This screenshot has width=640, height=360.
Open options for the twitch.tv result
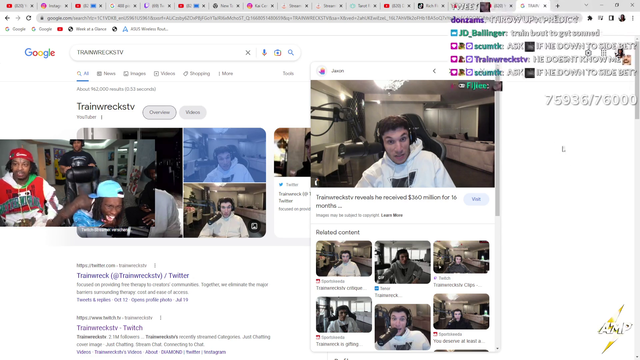160,318
